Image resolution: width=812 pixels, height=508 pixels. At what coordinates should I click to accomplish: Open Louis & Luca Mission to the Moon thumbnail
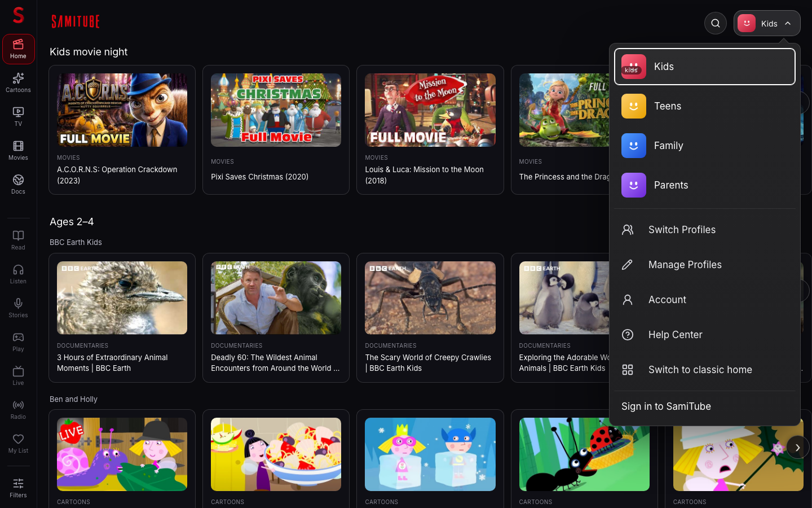[x=430, y=110]
